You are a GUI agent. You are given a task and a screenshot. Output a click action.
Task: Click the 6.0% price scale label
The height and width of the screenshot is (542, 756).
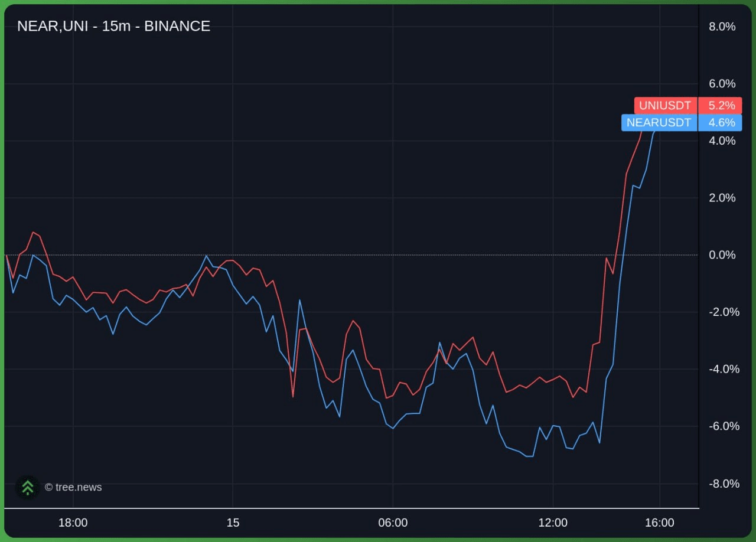point(722,83)
